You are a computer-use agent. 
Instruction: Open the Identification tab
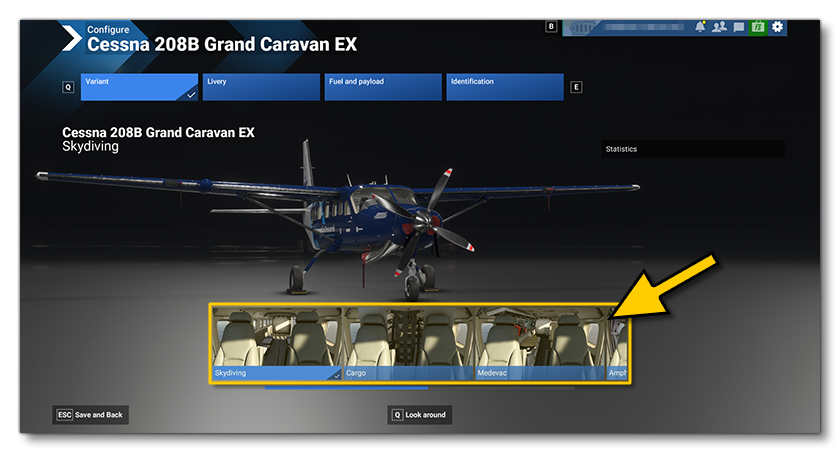coord(505,87)
